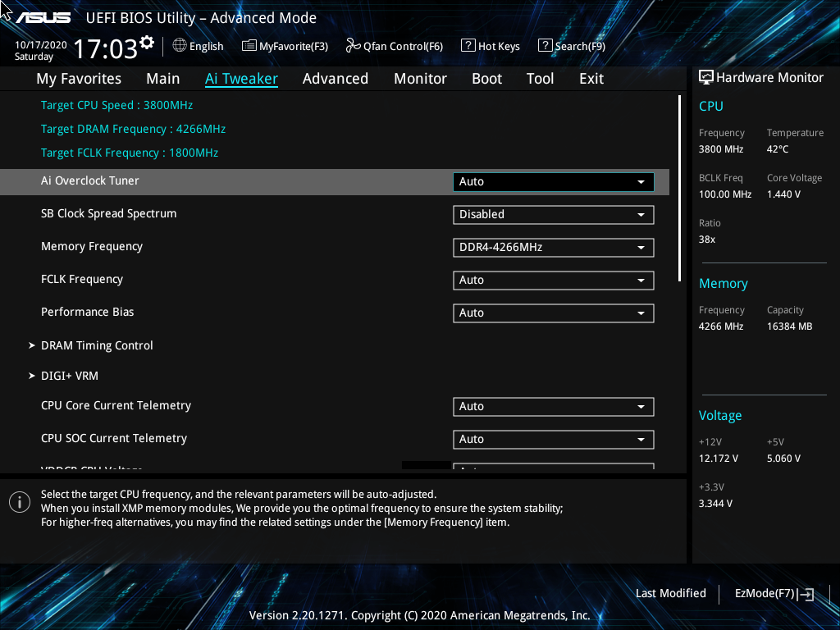Click the globe language icon
The height and width of the screenshot is (630, 840).
(x=180, y=46)
